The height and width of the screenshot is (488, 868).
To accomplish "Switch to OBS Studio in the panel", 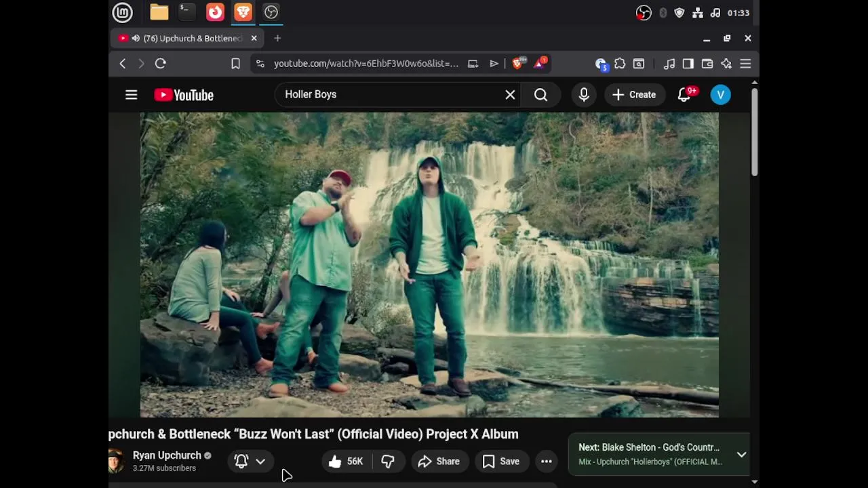I will pyautogui.click(x=271, y=12).
